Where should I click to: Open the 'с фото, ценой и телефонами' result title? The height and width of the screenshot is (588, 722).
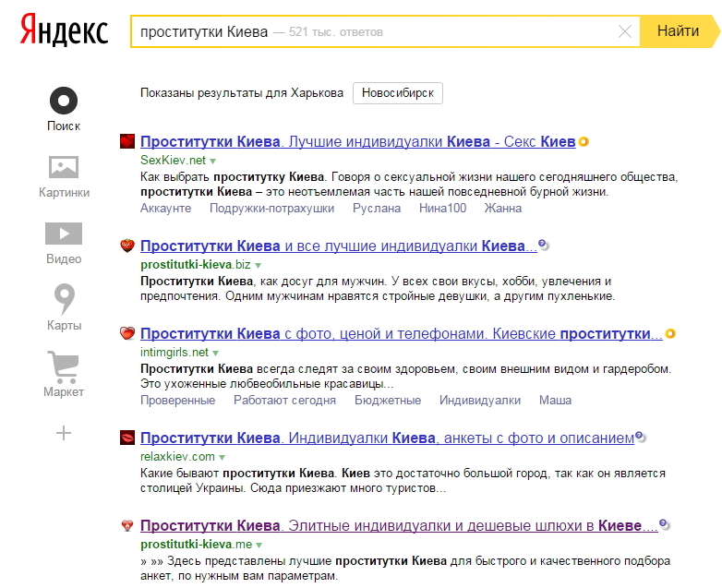[x=401, y=333]
